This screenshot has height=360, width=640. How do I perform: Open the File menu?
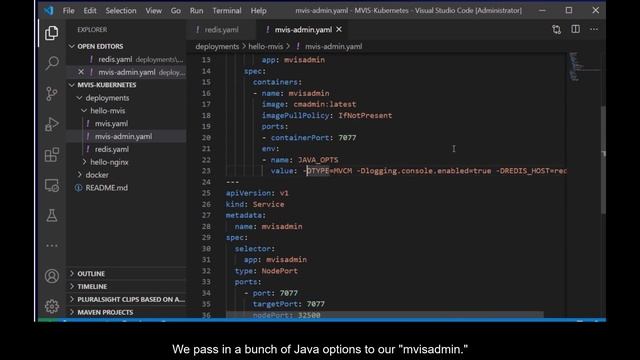[x=69, y=11]
